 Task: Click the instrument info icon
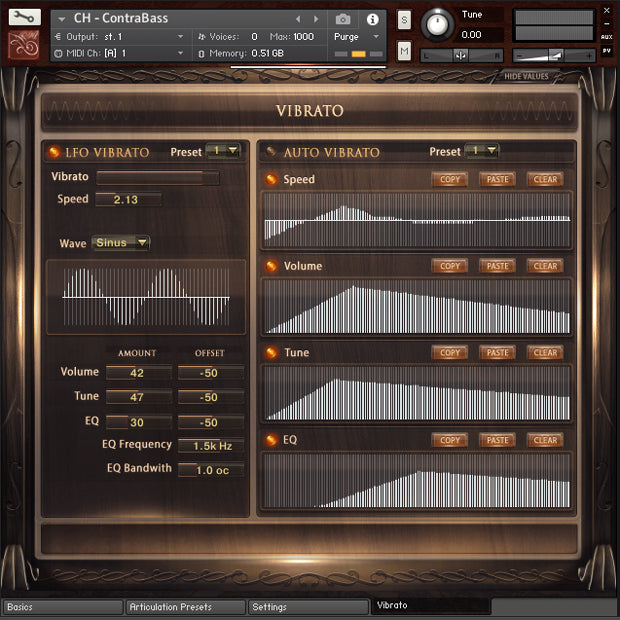tap(373, 19)
